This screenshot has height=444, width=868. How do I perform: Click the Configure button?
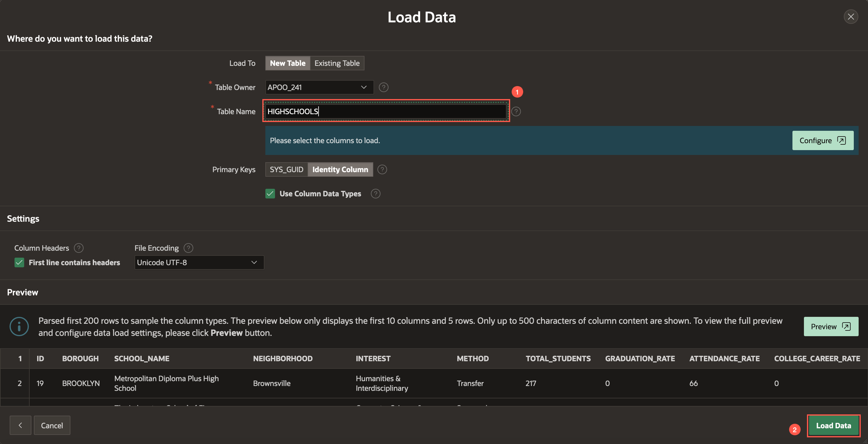pyautogui.click(x=822, y=140)
